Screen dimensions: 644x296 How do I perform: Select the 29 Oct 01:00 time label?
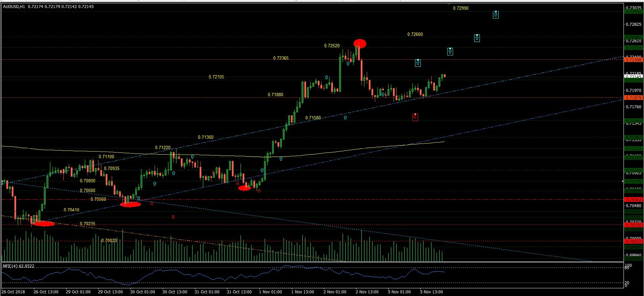coord(78,292)
